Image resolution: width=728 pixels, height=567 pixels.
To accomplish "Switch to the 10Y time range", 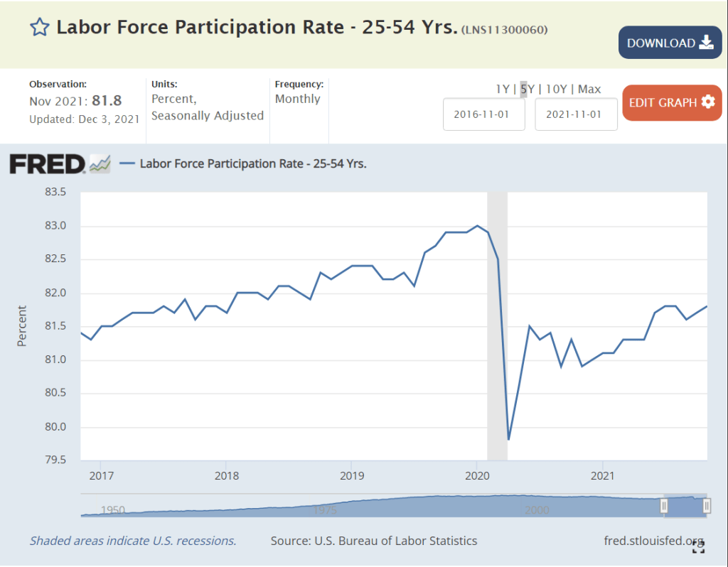I will (x=557, y=89).
